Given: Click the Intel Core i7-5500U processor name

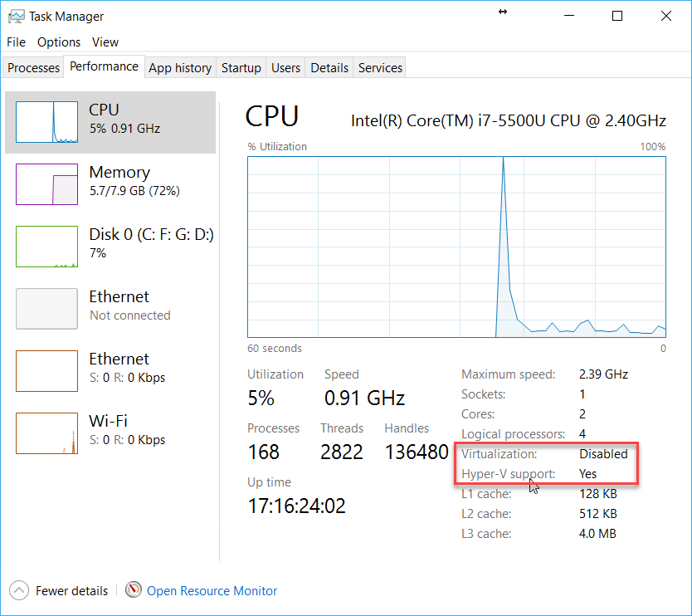Looking at the screenshot, I should click(508, 120).
